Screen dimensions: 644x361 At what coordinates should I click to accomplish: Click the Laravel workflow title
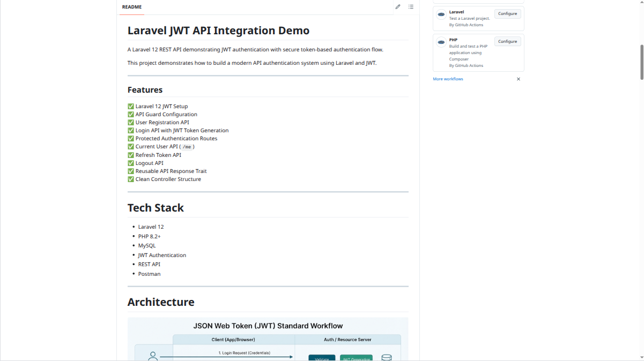[x=457, y=12]
